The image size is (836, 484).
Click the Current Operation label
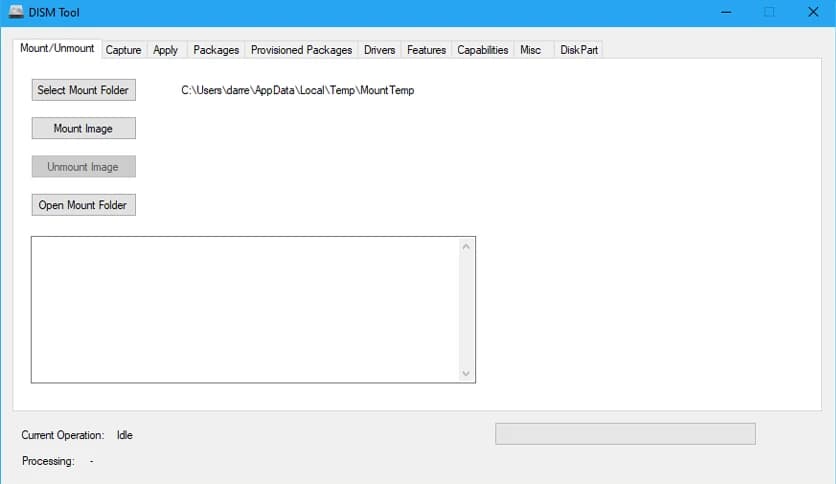click(x=62, y=435)
